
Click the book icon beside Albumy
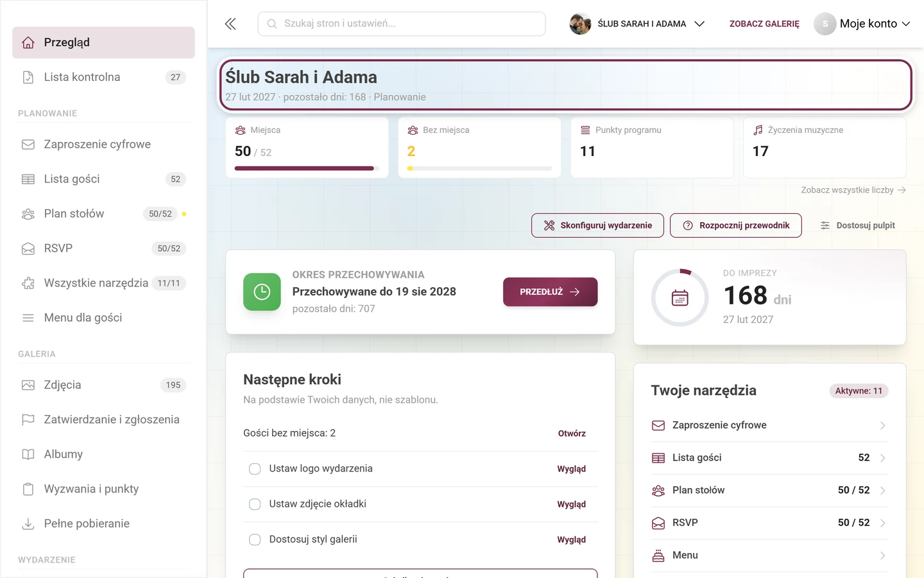click(28, 455)
